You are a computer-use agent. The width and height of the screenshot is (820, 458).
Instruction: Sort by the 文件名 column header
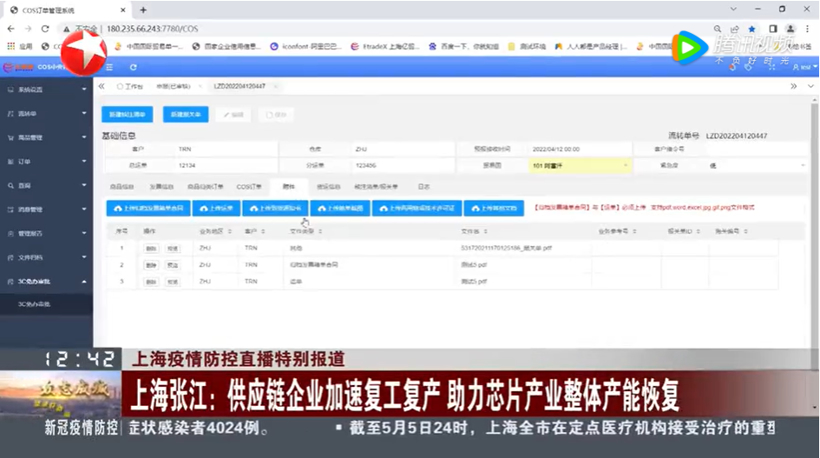(474, 231)
